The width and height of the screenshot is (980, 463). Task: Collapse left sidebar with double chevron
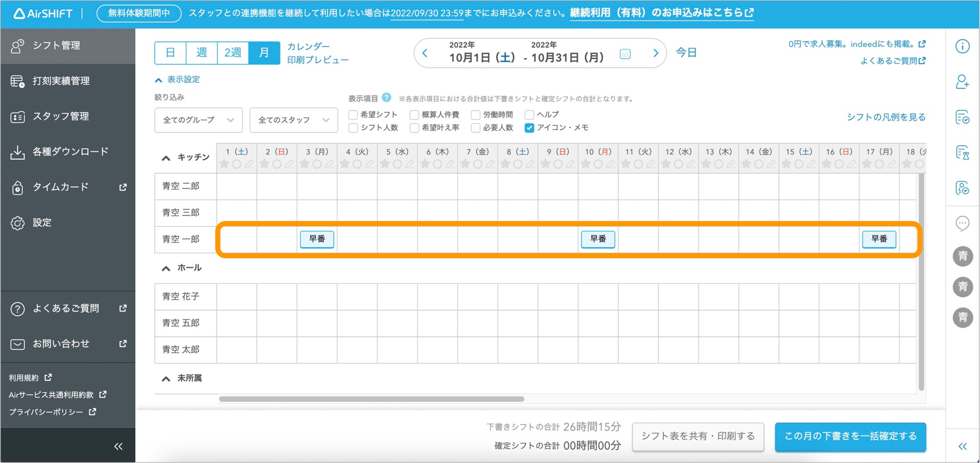tap(118, 446)
